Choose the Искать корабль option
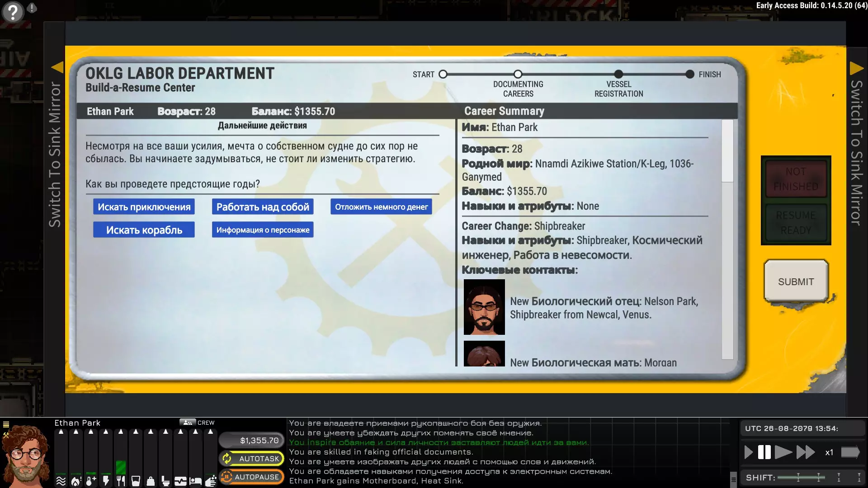This screenshot has width=868, height=488. click(144, 230)
